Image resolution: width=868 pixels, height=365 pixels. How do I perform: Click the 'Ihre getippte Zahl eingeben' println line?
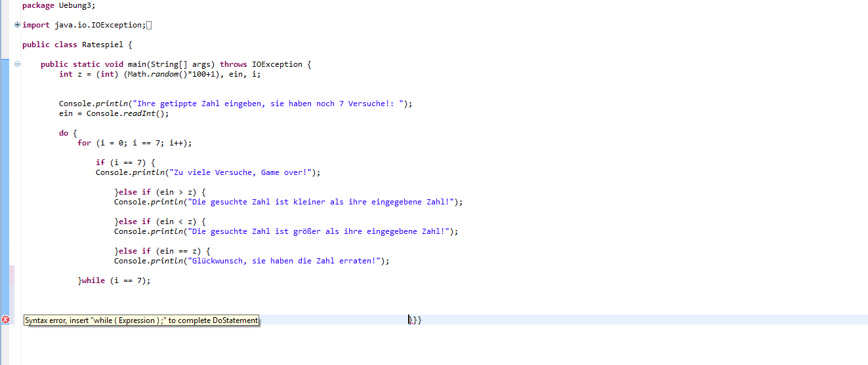click(x=236, y=104)
